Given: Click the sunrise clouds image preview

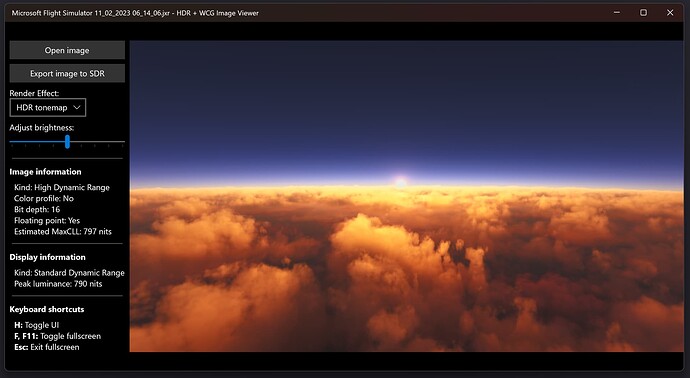Looking at the screenshot, I should [x=406, y=196].
